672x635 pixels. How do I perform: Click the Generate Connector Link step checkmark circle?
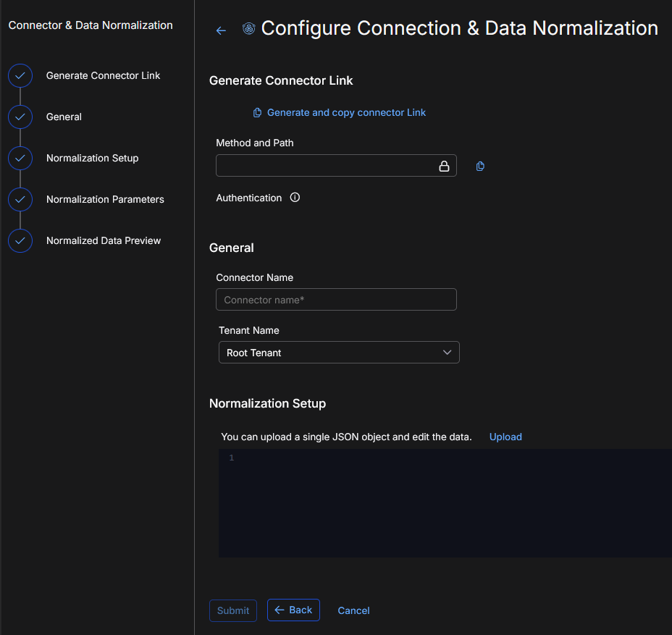click(20, 75)
